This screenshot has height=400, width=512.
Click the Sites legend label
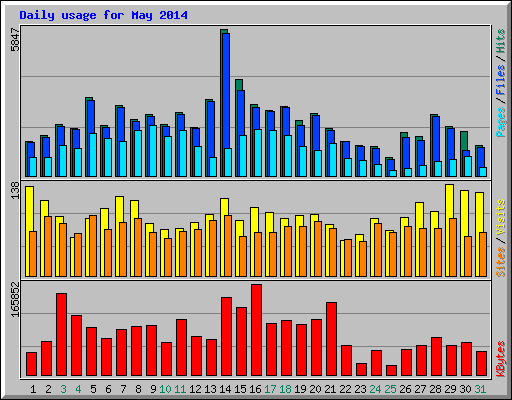500,262
